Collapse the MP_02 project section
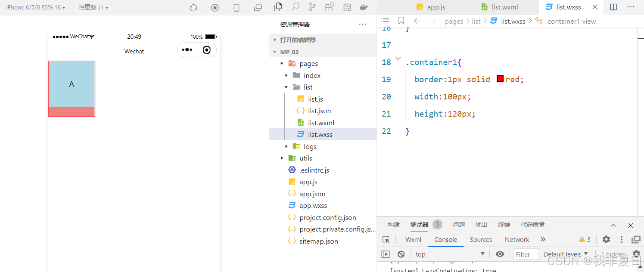The width and height of the screenshot is (644, 272). pyautogui.click(x=323, y=52)
